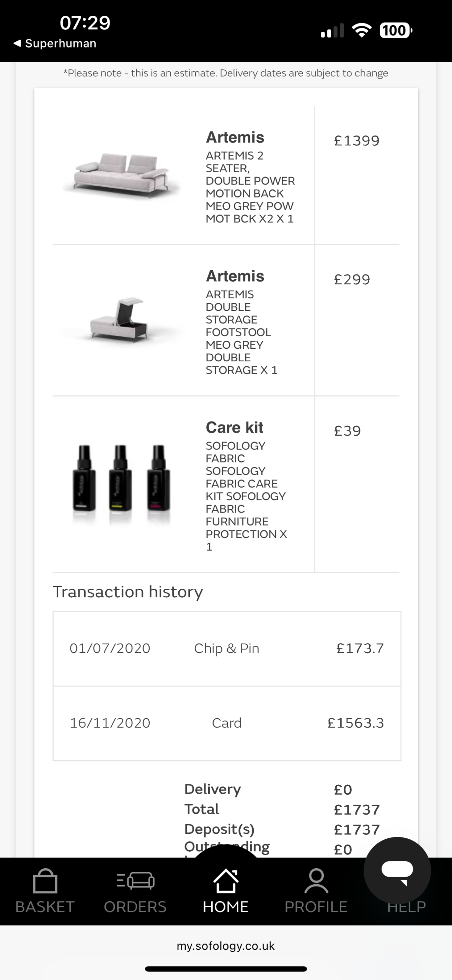
Task: Tap the battery level indicator
Action: click(395, 30)
